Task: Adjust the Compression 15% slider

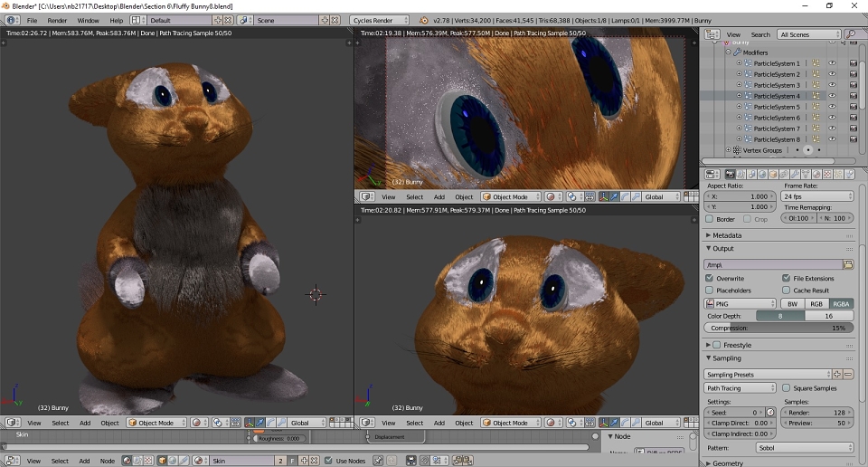Action: 778,328
